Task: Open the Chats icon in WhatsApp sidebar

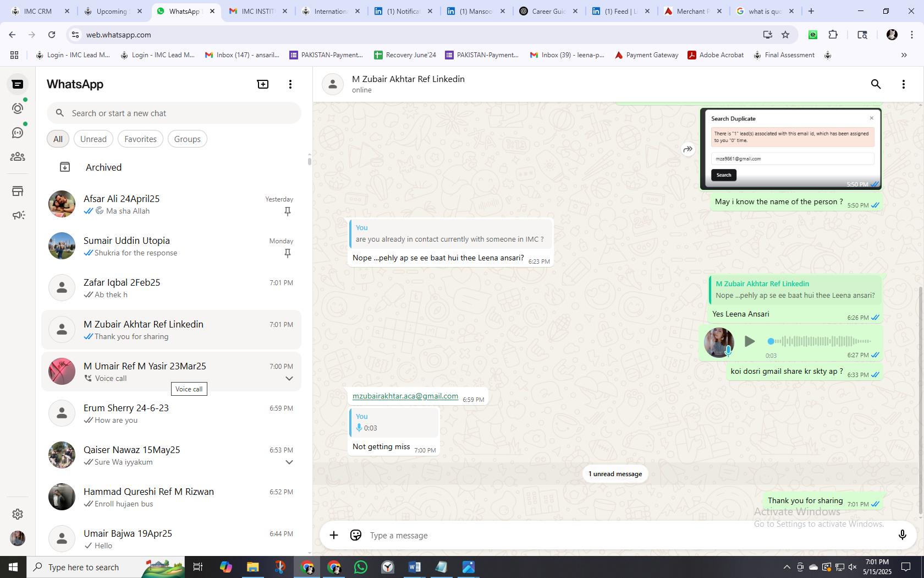Action: tap(18, 84)
